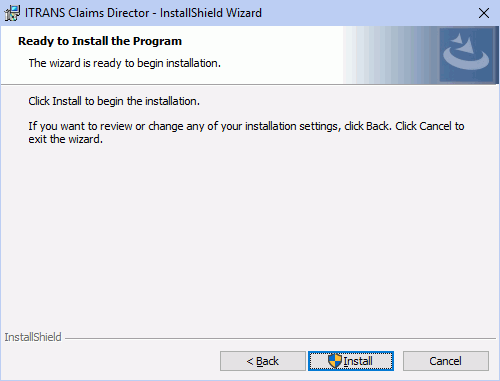Image resolution: width=500 pixels, height=381 pixels.
Task: Click the InstallShield label at the bottom left
Action: point(33,337)
